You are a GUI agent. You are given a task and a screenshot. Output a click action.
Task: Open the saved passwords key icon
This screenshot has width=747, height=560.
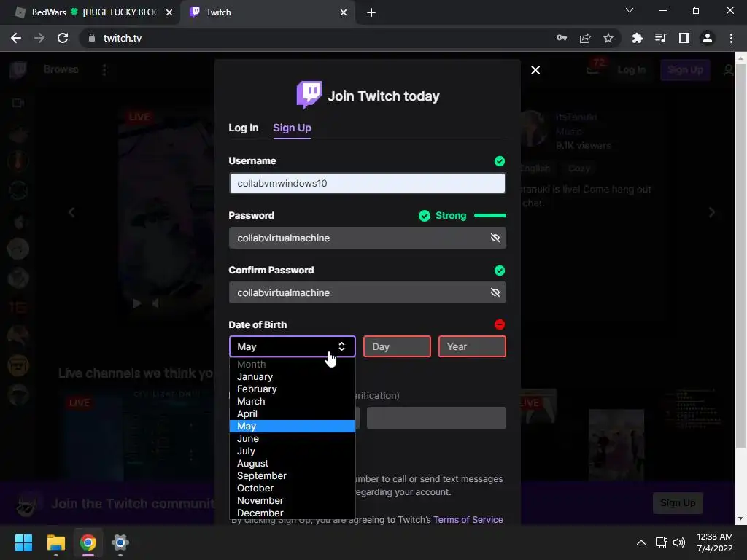point(562,38)
